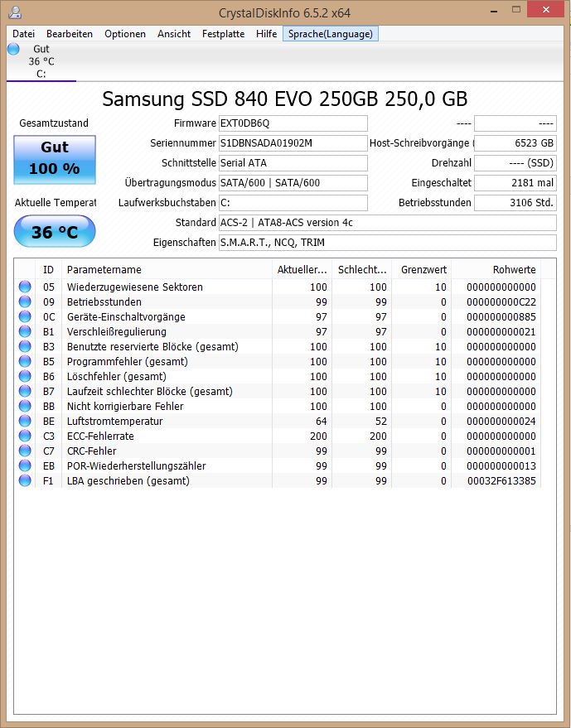Screen dimensions: 571x728
Task: Open the Datei menu
Action: pyautogui.click(x=24, y=33)
